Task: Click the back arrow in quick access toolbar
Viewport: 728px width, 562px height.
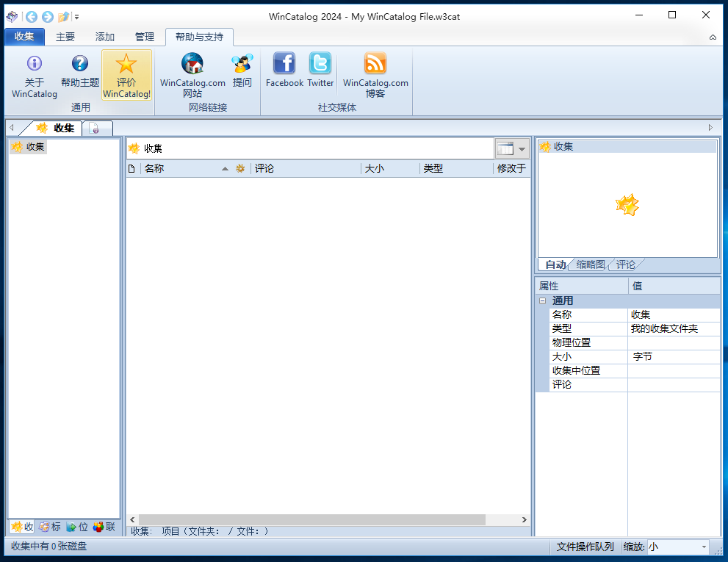Action: click(31, 16)
